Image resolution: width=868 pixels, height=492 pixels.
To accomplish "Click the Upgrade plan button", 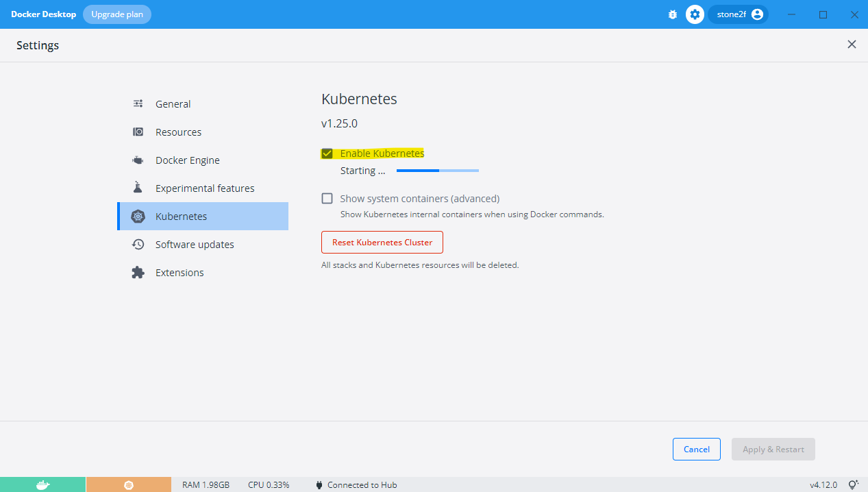I will [117, 14].
